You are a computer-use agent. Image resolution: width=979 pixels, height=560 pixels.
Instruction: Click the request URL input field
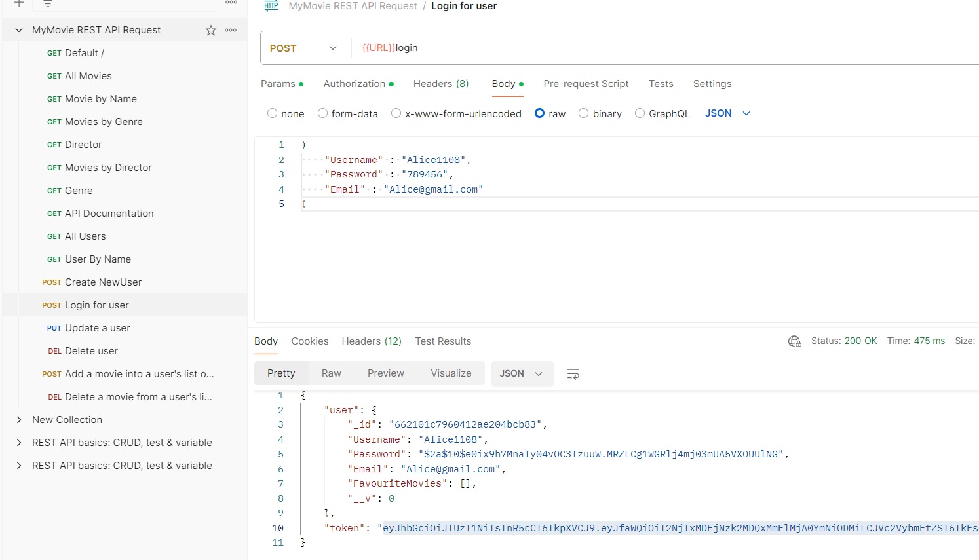tap(665, 48)
